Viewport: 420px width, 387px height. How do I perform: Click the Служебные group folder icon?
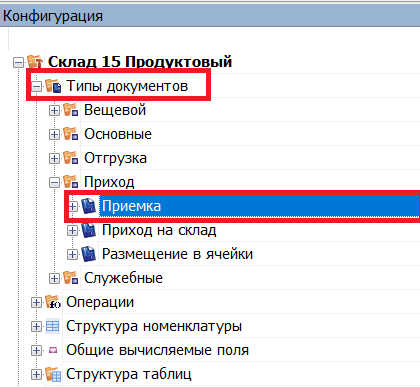[71, 278]
